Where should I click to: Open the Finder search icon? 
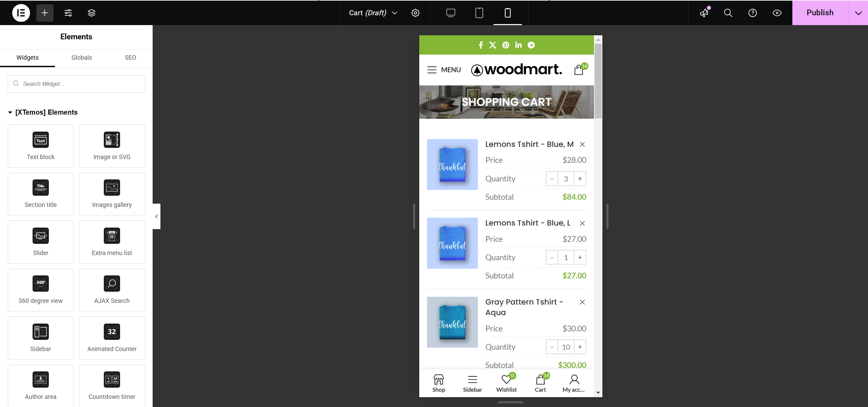tap(728, 13)
